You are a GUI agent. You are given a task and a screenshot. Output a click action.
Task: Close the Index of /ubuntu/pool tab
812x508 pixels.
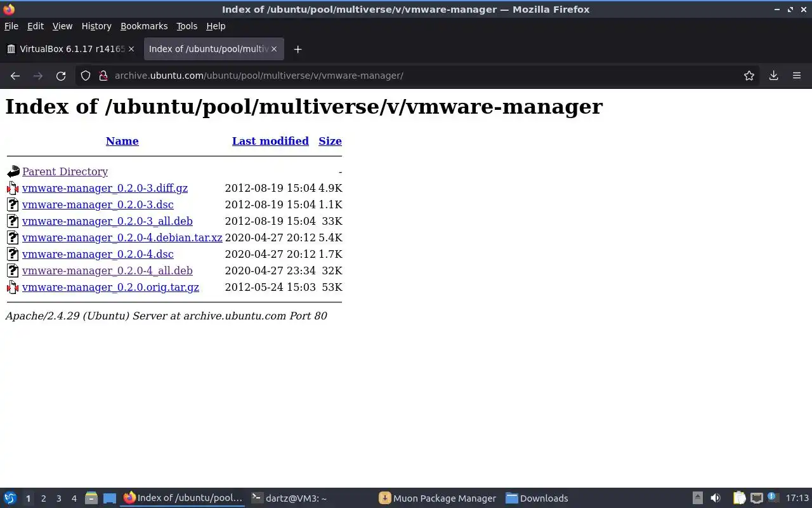[x=274, y=49]
